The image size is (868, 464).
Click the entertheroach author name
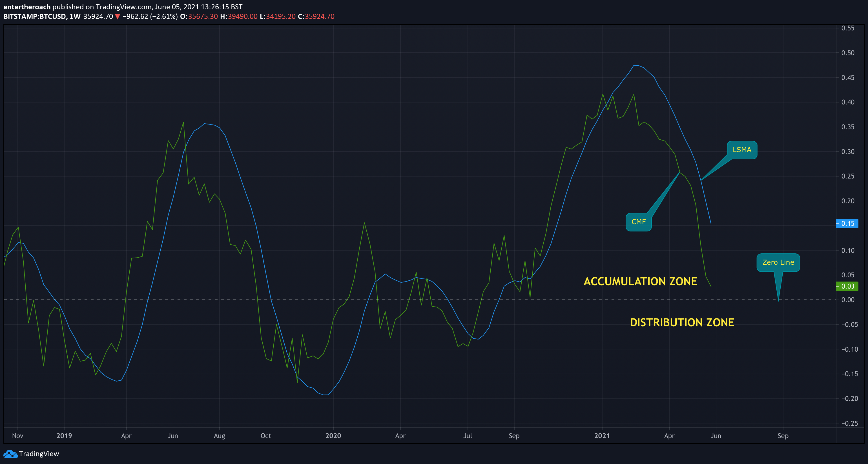coord(27,7)
